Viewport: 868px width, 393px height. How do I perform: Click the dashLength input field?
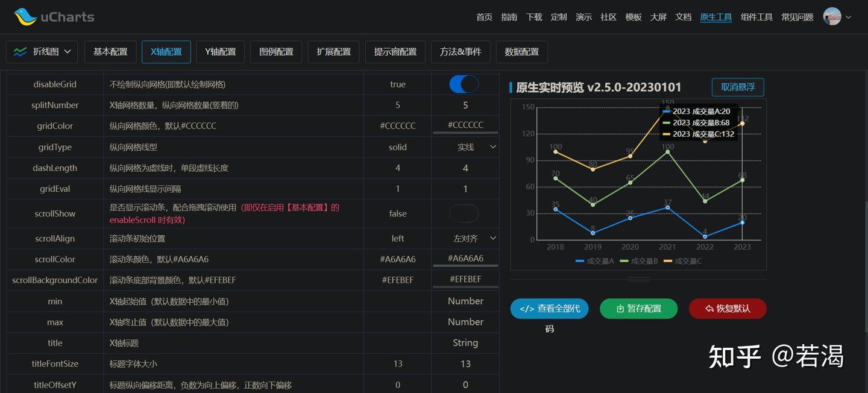tap(465, 168)
